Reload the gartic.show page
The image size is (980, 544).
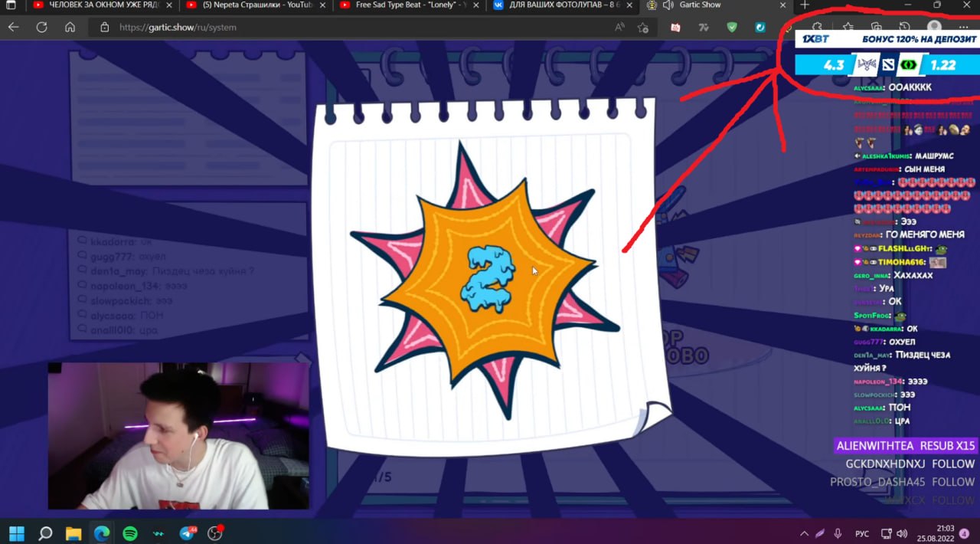pyautogui.click(x=41, y=27)
